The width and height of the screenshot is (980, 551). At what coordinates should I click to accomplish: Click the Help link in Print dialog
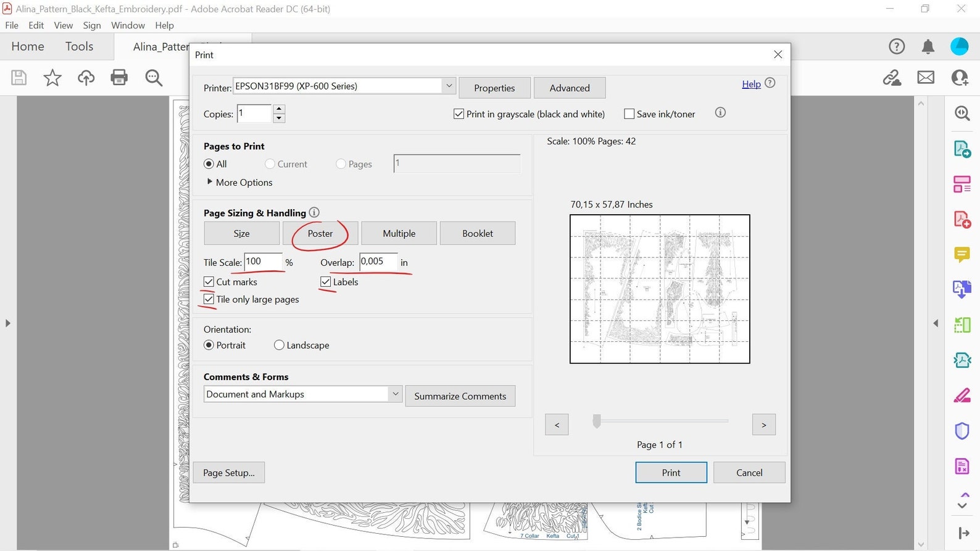click(x=751, y=84)
